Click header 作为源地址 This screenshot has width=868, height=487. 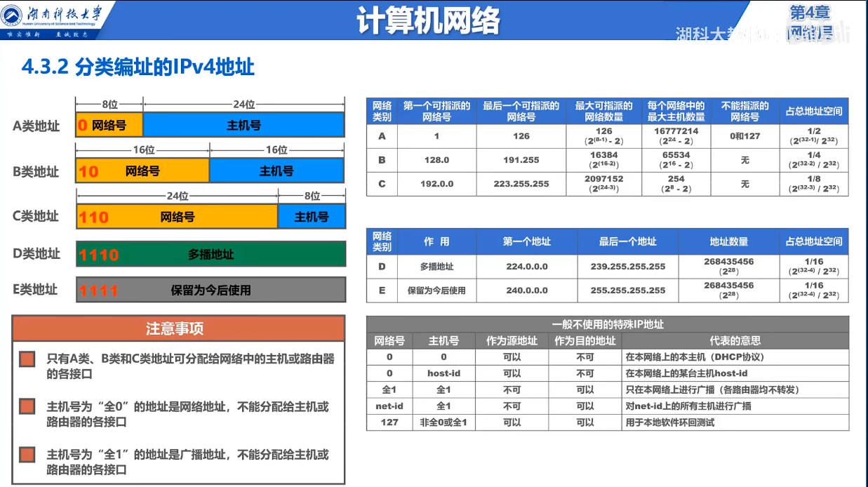(512, 340)
